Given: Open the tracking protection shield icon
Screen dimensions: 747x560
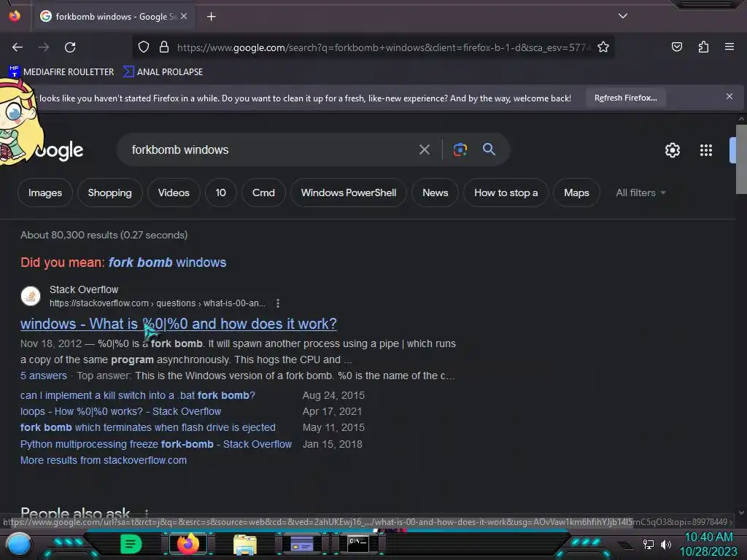Looking at the screenshot, I should [x=144, y=47].
